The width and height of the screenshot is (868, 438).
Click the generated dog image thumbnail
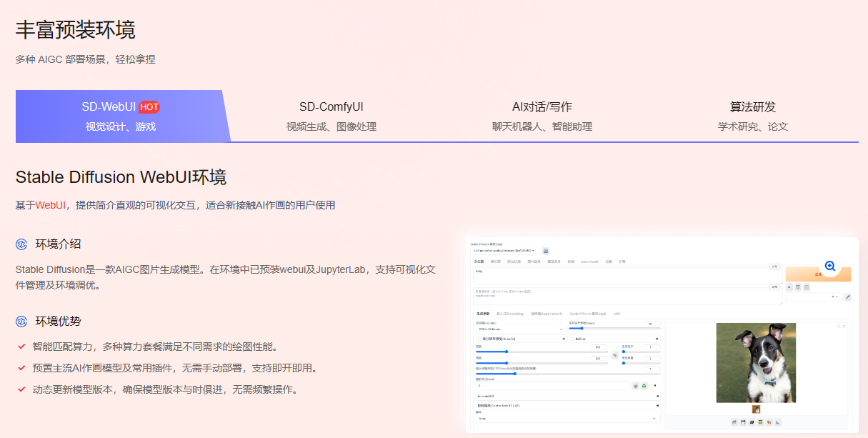(756, 409)
